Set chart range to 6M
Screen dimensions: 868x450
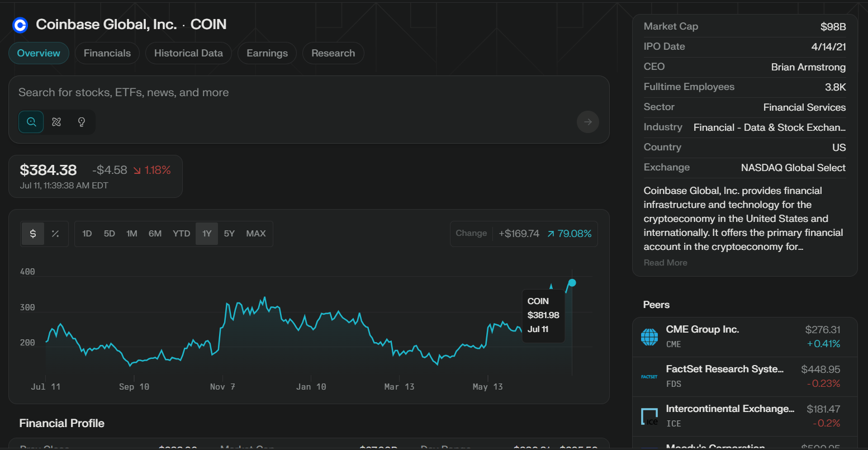155,234
